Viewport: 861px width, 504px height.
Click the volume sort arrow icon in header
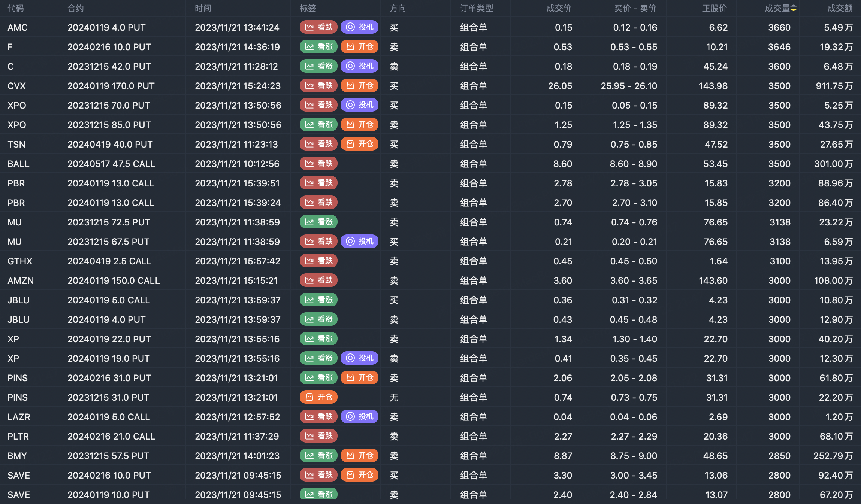click(x=794, y=8)
